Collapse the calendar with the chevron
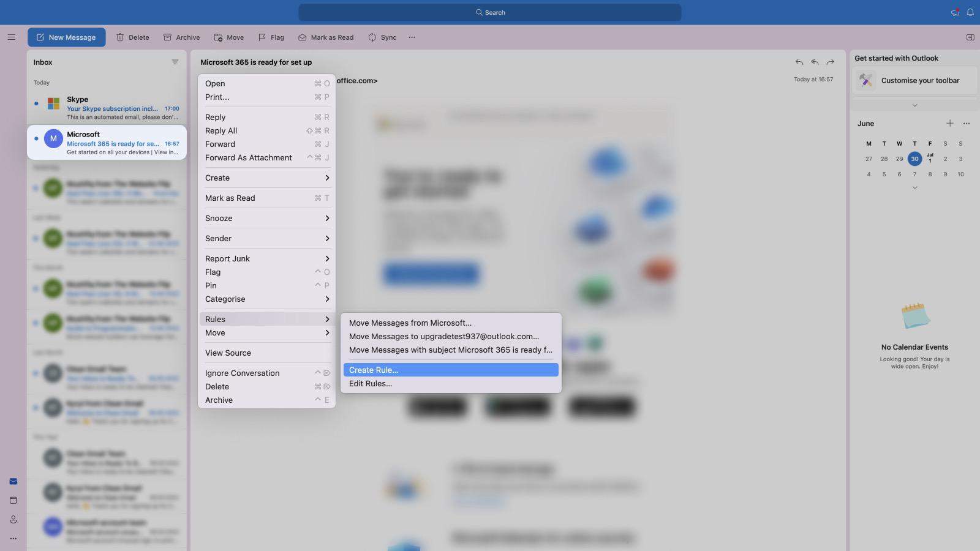Viewport: 980px width, 551px height. coord(914,187)
